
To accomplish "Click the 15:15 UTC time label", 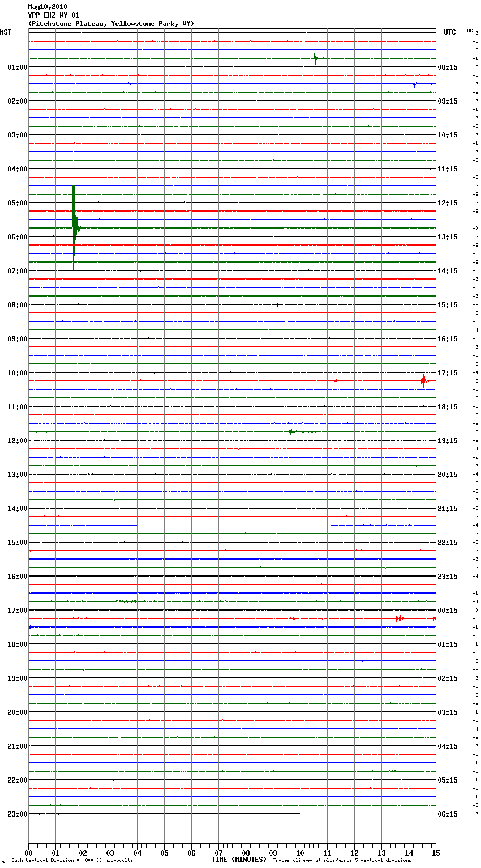I will pyautogui.click(x=448, y=304).
